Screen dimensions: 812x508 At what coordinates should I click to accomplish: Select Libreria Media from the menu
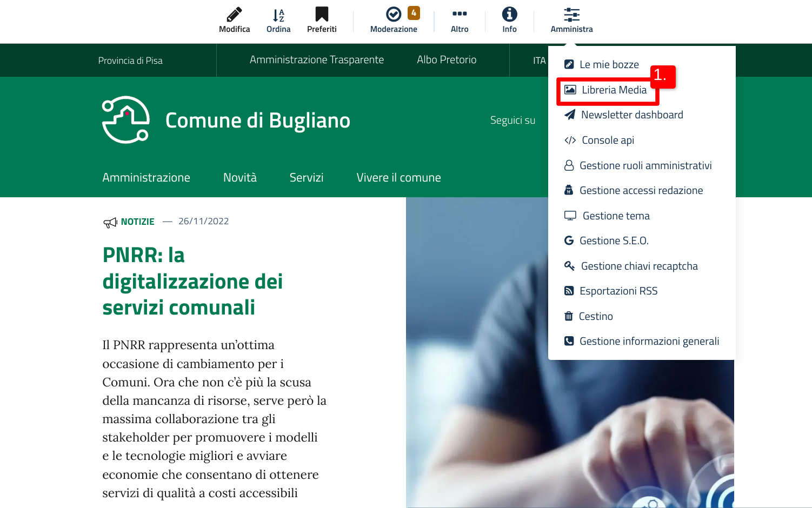[x=614, y=90]
